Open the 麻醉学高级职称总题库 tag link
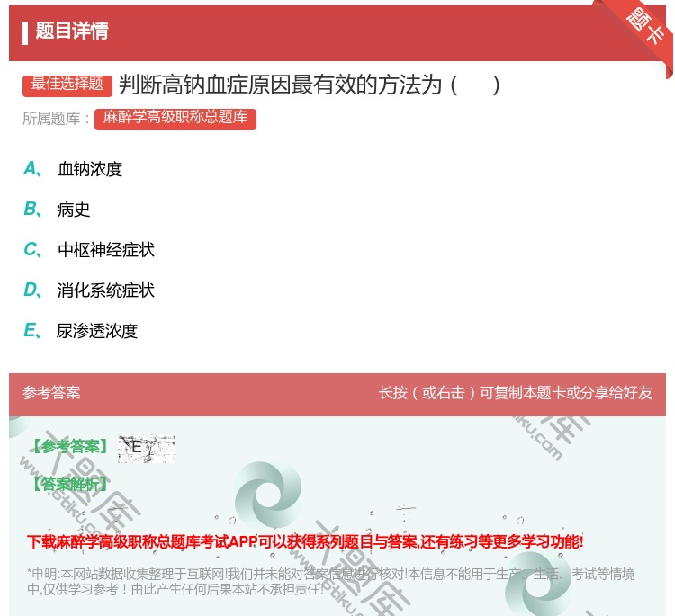The width and height of the screenshot is (675, 616). (175, 119)
